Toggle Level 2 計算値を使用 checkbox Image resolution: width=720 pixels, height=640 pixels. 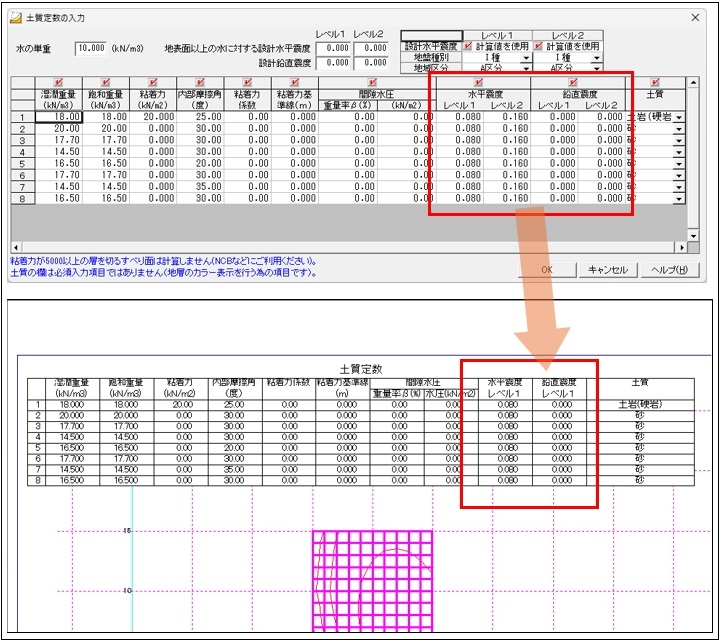click(539, 46)
